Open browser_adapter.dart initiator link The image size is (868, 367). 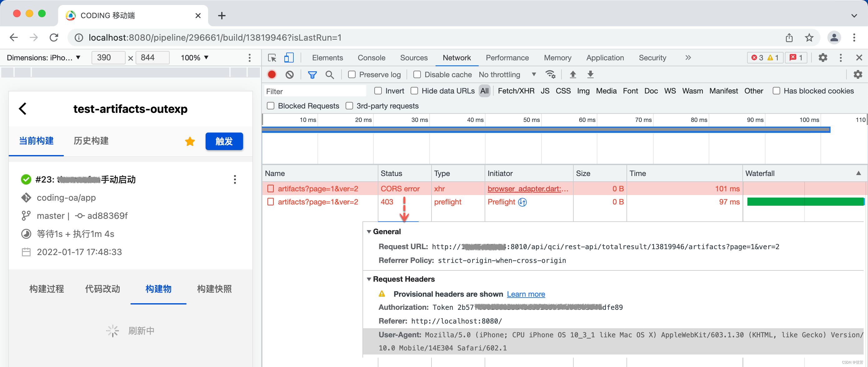(528, 189)
